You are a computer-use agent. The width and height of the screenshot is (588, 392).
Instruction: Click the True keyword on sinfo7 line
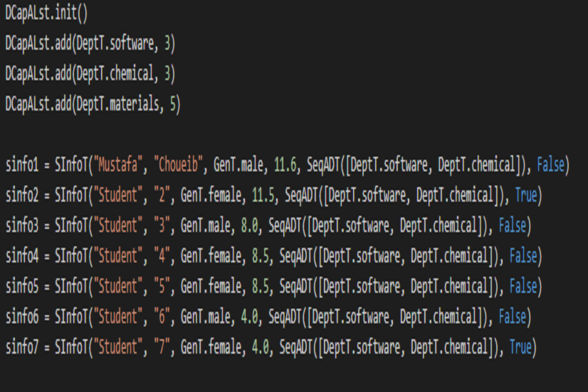(520, 347)
